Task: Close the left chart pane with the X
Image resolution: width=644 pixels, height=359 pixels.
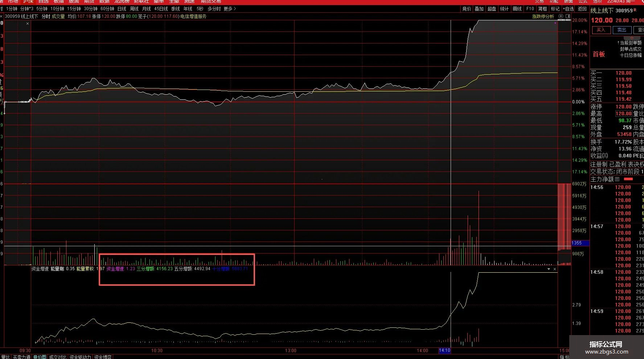Action: (x=28, y=24)
